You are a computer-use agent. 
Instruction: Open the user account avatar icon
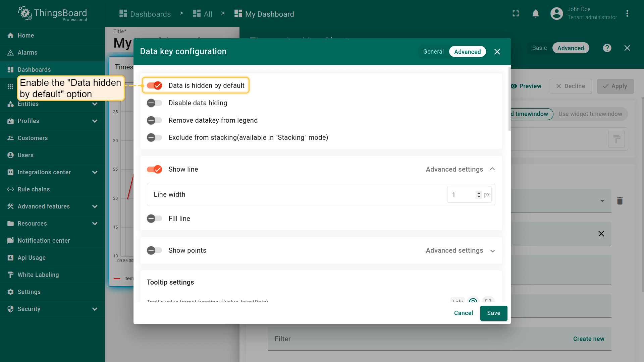point(556,14)
